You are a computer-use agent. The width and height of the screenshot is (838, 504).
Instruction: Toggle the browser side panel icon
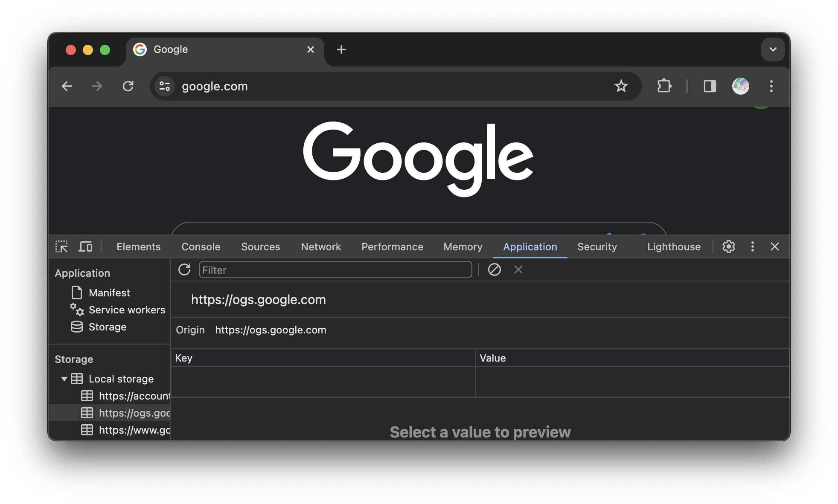pos(710,86)
